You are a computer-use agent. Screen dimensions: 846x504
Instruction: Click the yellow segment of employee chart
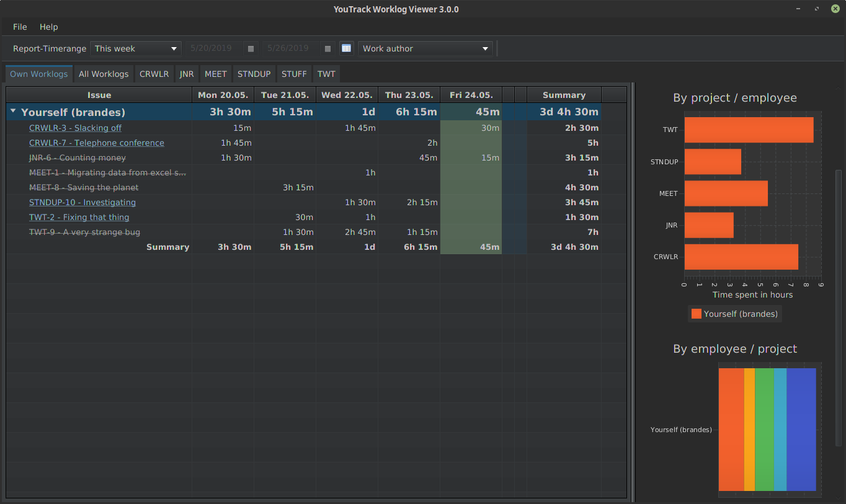(x=749, y=430)
